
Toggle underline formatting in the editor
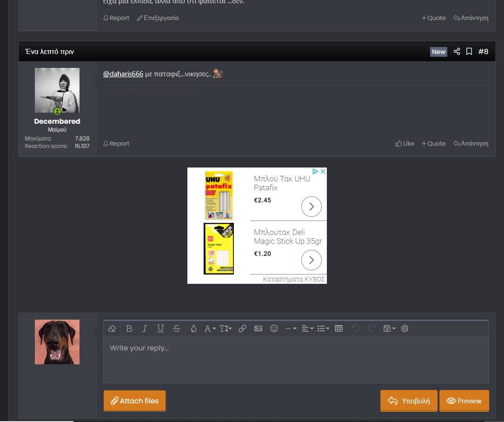tap(160, 328)
